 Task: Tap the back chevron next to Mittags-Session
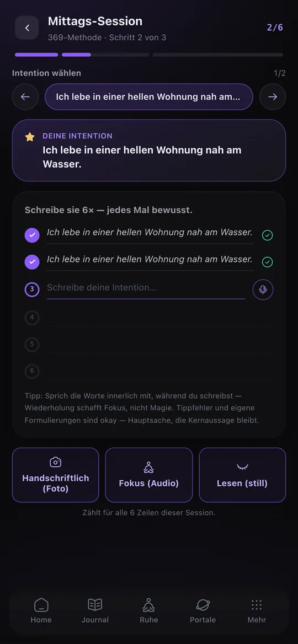[26, 28]
